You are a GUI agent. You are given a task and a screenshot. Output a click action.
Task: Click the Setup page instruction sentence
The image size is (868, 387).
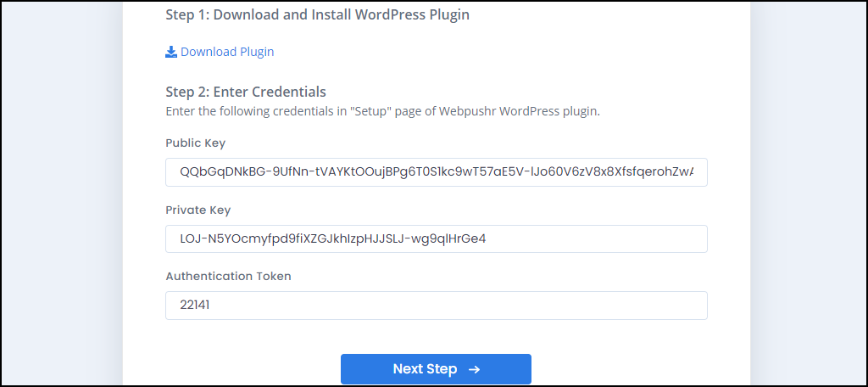[382, 111]
